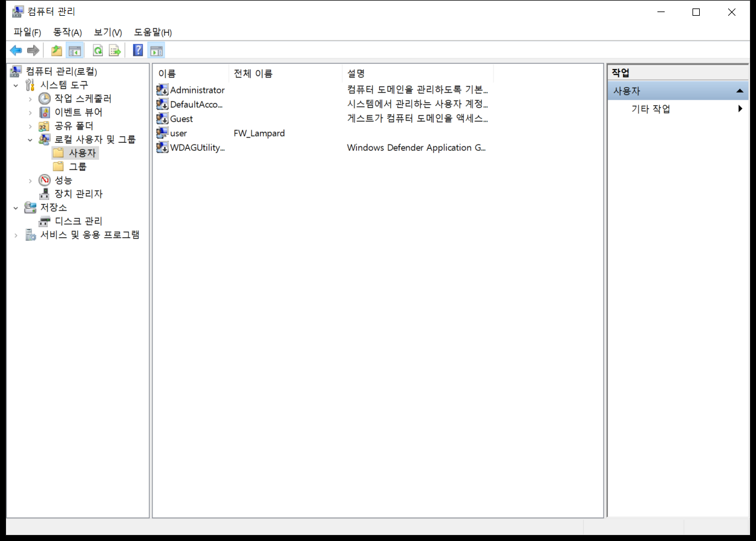Open the 동작(A) menu
The width and height of the screenshot is (756, 541).
click(68, 32)
